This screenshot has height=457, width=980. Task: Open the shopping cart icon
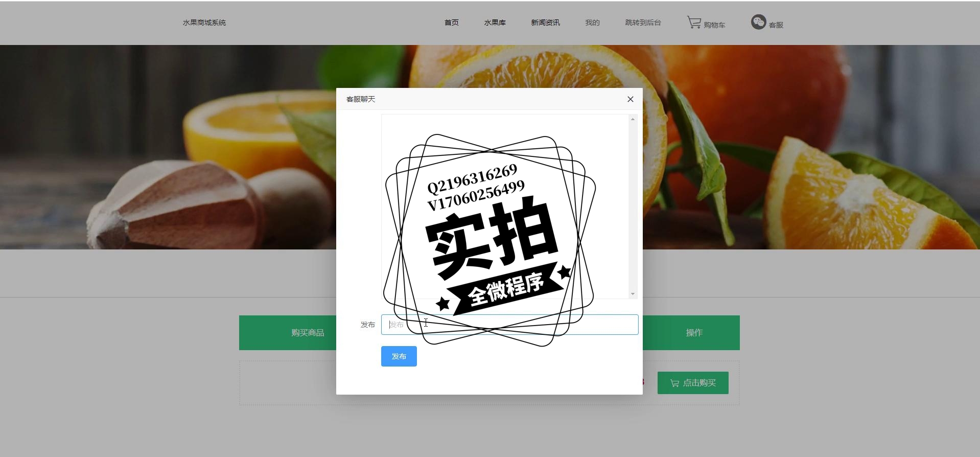(x=694, y=22)
